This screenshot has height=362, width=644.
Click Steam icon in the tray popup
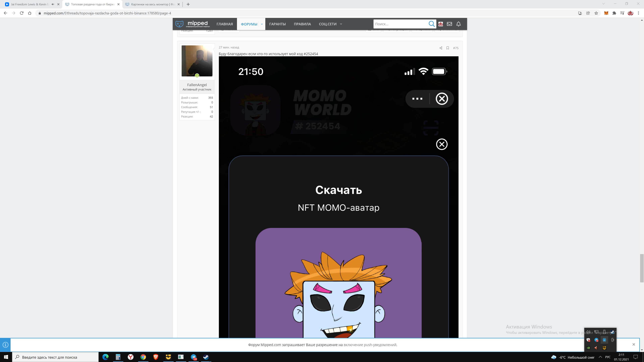pyautogui.click(x=612, y=332)
